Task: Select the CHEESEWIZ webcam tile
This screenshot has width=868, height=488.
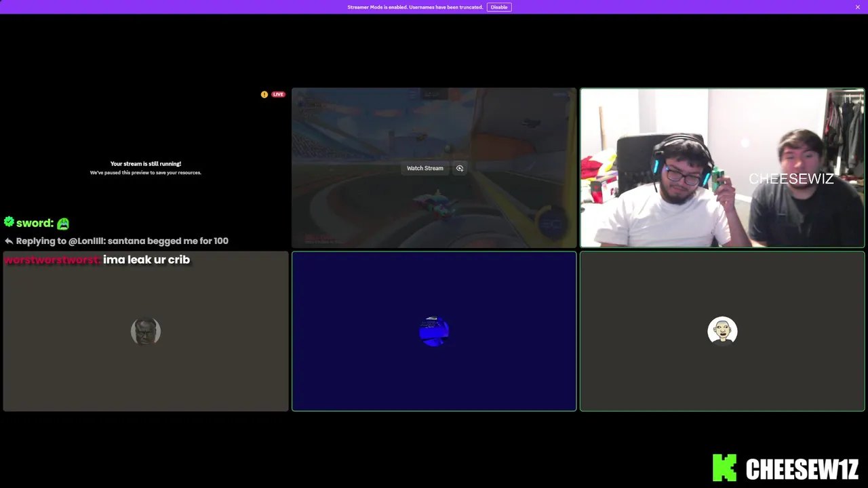Action: pos(722,167)
